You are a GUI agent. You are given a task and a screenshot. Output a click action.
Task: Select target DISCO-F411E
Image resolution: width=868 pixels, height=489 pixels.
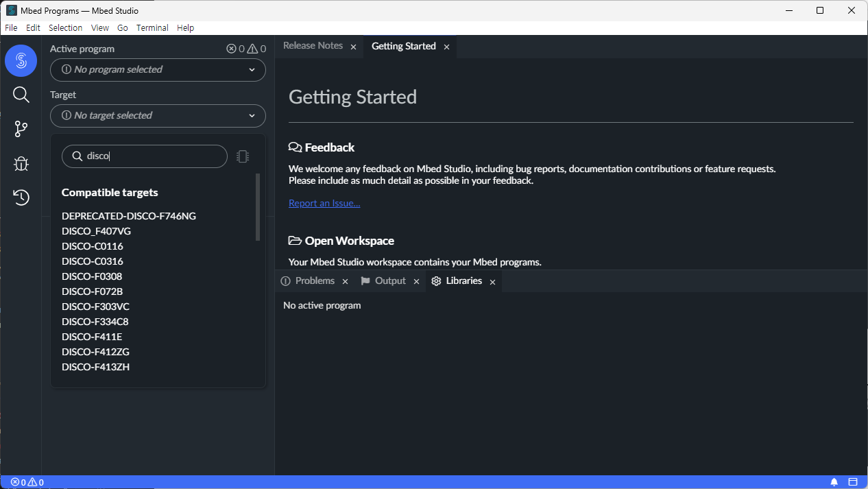coord(92,337)
